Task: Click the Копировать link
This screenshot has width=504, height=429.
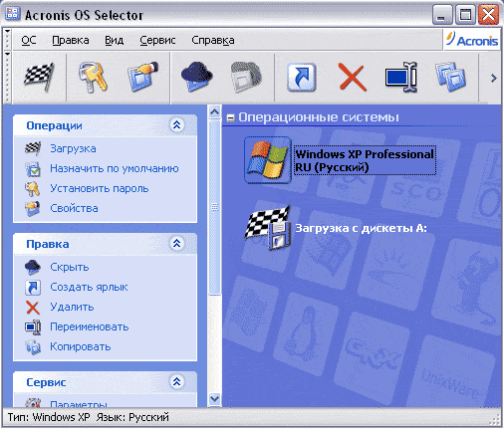Action: [81, 346]
